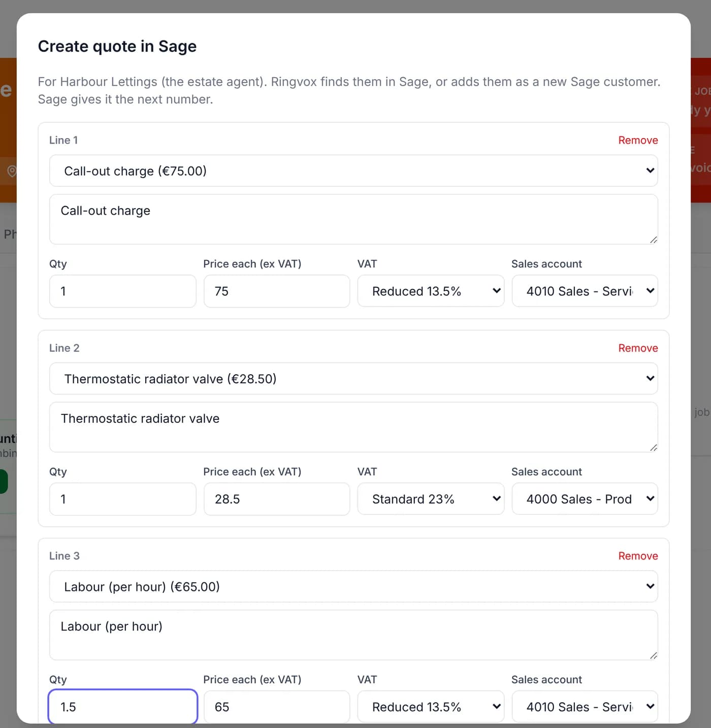Viewport: 711px width, 728px height.
Task: Click the Create quote in Sage heading
Action: (117, 46)
